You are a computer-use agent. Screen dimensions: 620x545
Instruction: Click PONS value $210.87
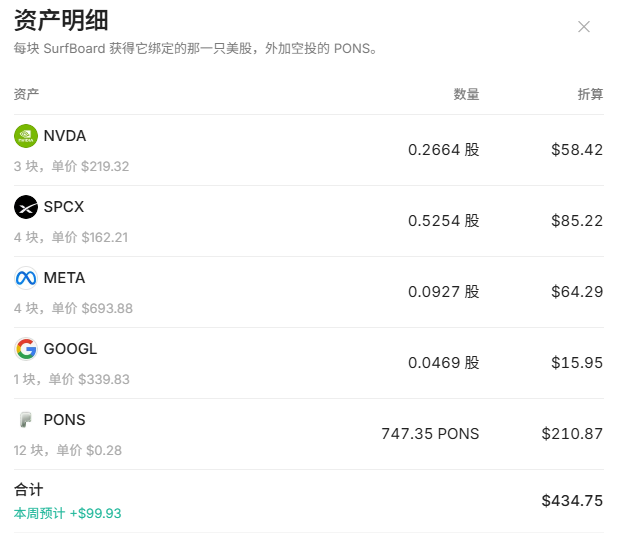click(572, 434)
